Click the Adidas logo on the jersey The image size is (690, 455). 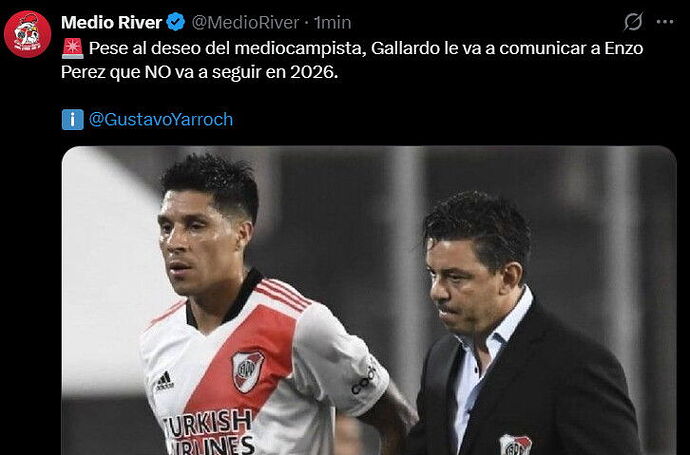[165, 381]
